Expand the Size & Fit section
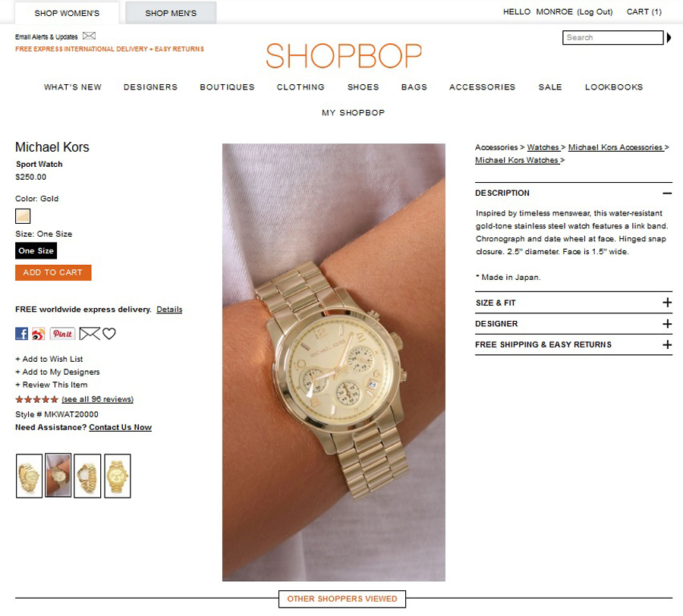Viewport: 683px width, 616px height. pos(667,303)
